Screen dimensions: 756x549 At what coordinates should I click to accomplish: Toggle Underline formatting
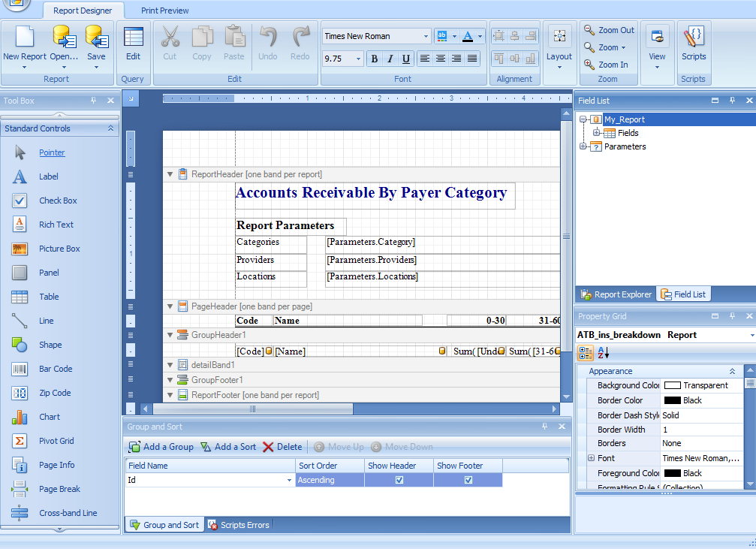tap(406, 59)
